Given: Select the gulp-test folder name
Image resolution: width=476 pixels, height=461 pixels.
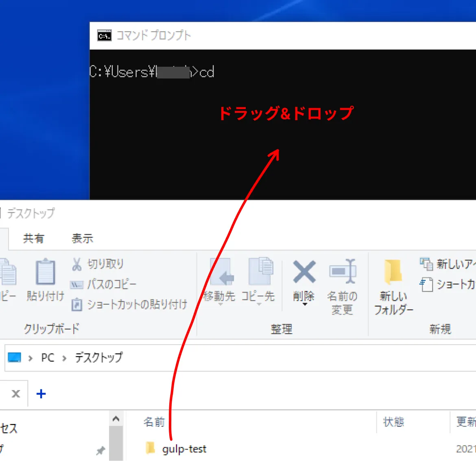Looking at the screenshot, I should pos(184,448).
